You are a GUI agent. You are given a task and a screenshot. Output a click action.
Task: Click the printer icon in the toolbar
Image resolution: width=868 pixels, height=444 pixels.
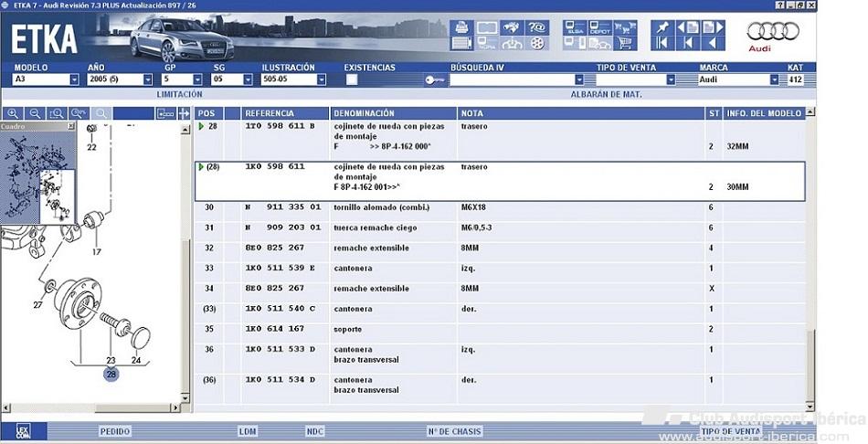(461, 27)
